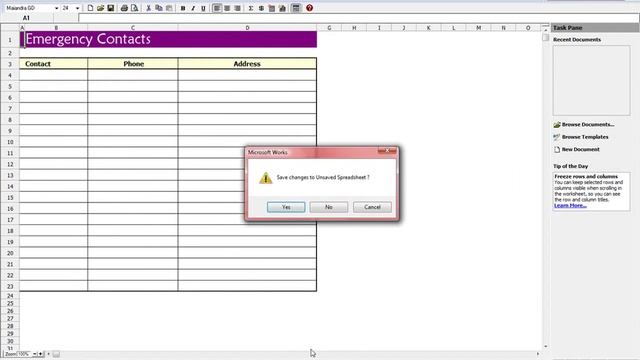The image size is (640, 360).
Task: Click the warning triangle icon in dialog
Action: pos(266,178)
